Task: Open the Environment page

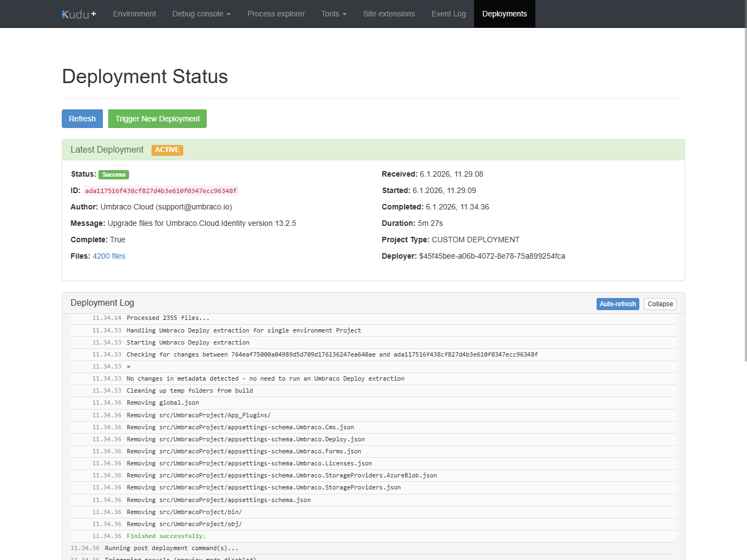Action: point(135,14)
